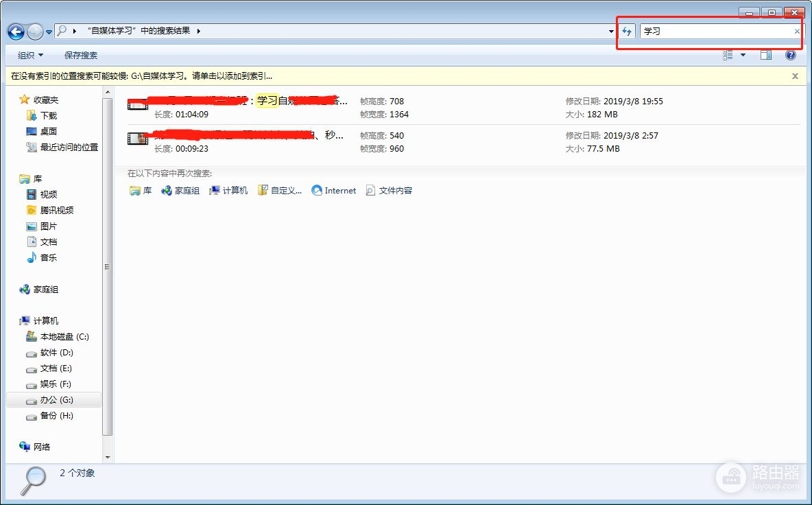Select 收藏夹 in the navigation pane
Screen dimensions: 812x505
[x=39, y=99]
